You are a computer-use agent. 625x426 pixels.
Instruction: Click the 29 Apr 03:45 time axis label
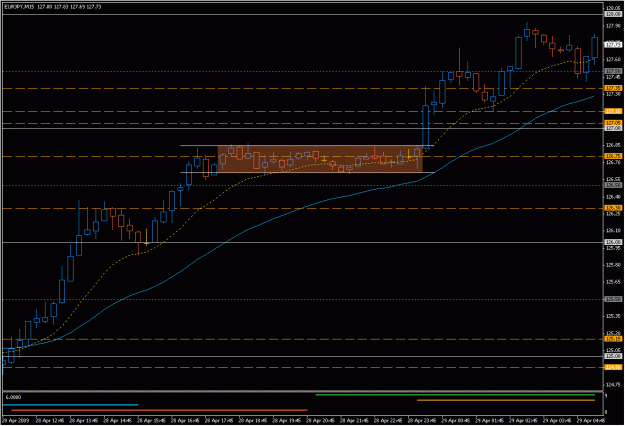558,420
